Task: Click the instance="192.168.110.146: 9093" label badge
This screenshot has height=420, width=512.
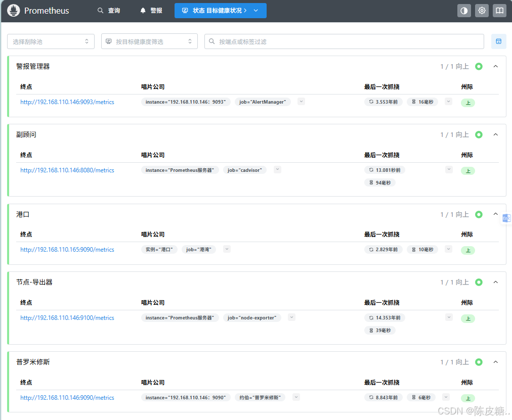Action: pyautogui.click(x=186, y=102)
